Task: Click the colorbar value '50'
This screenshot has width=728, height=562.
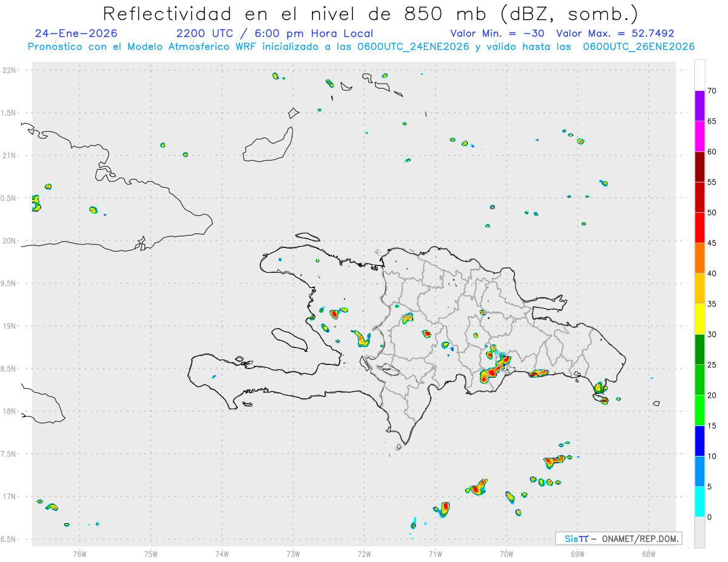Action: pyautogui.click(x=712, y=213)
